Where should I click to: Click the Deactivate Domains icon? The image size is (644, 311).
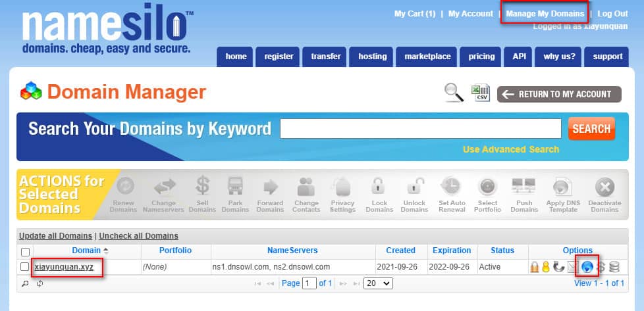click(604, 187)
